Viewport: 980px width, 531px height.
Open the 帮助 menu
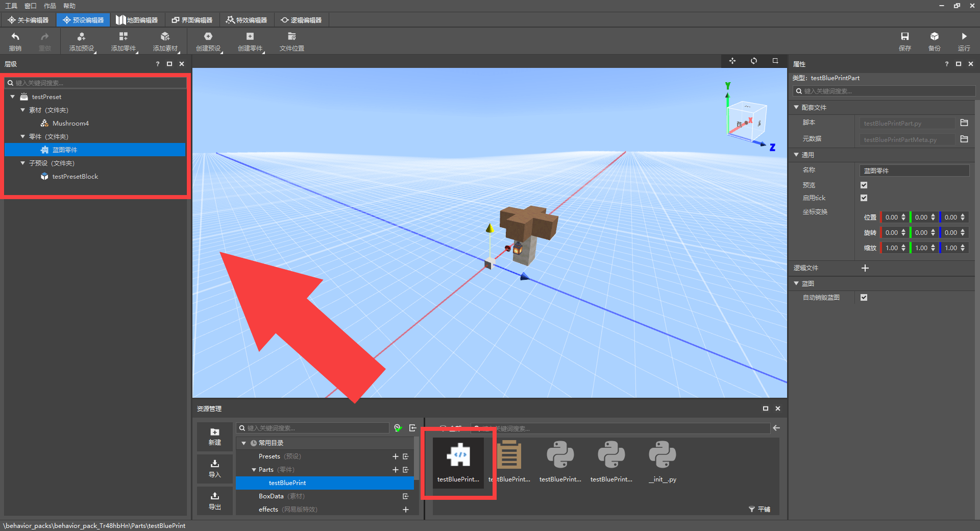(69, 6)
